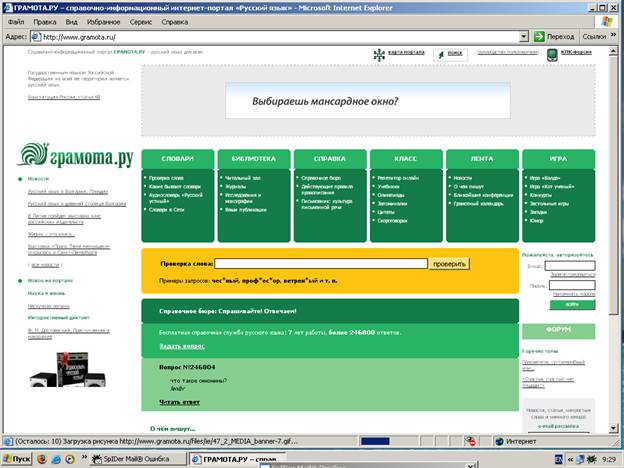Open Скороговорки link under КЛАСС
The image size is (624, 468).
392,220
